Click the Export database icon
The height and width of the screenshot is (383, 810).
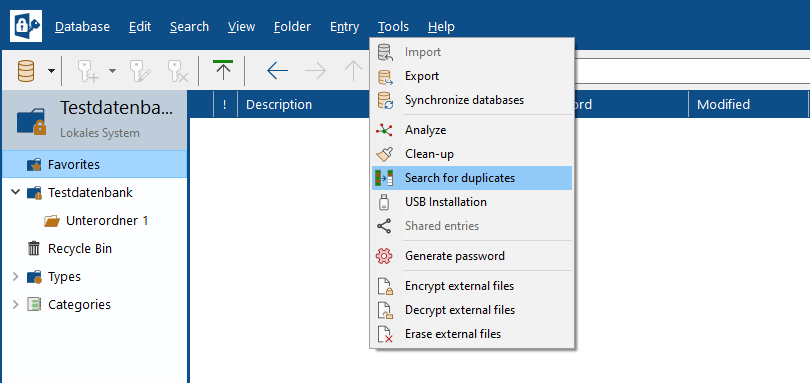(385, 76)
